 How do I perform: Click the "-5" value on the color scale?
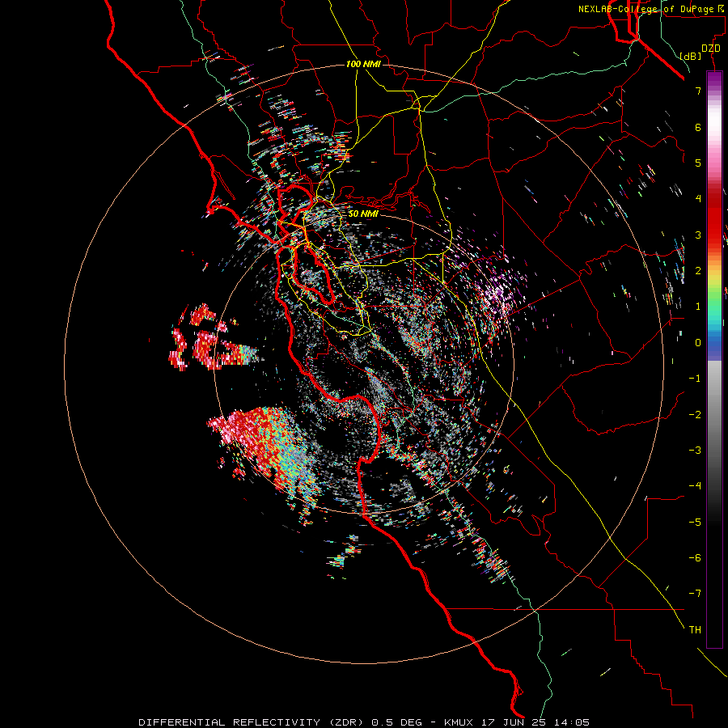point(695,523)
